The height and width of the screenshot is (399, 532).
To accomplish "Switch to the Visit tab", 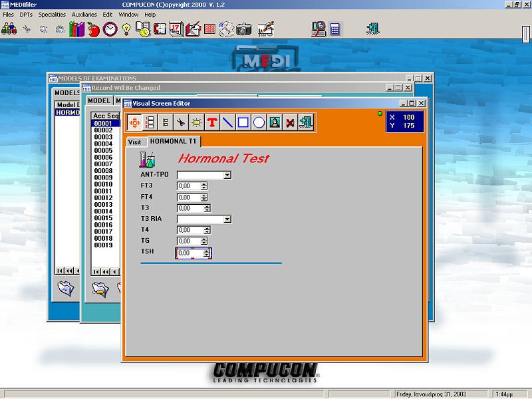I will pos(135,142).
